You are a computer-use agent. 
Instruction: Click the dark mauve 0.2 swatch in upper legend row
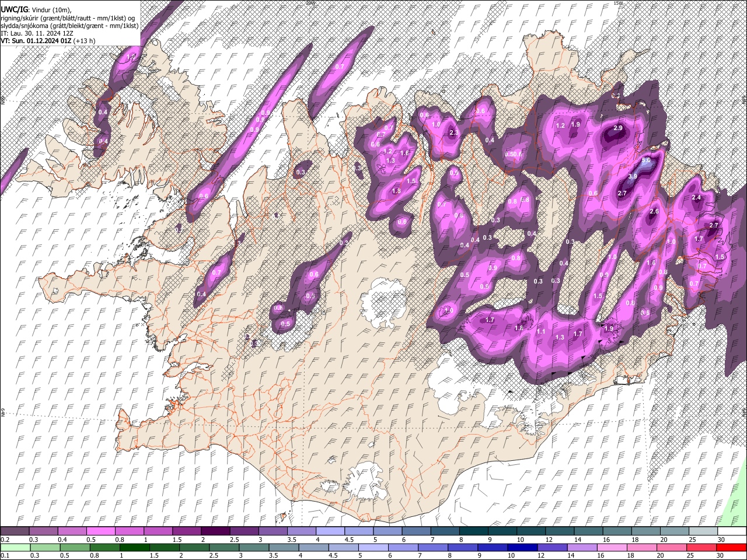coord(15,531)
